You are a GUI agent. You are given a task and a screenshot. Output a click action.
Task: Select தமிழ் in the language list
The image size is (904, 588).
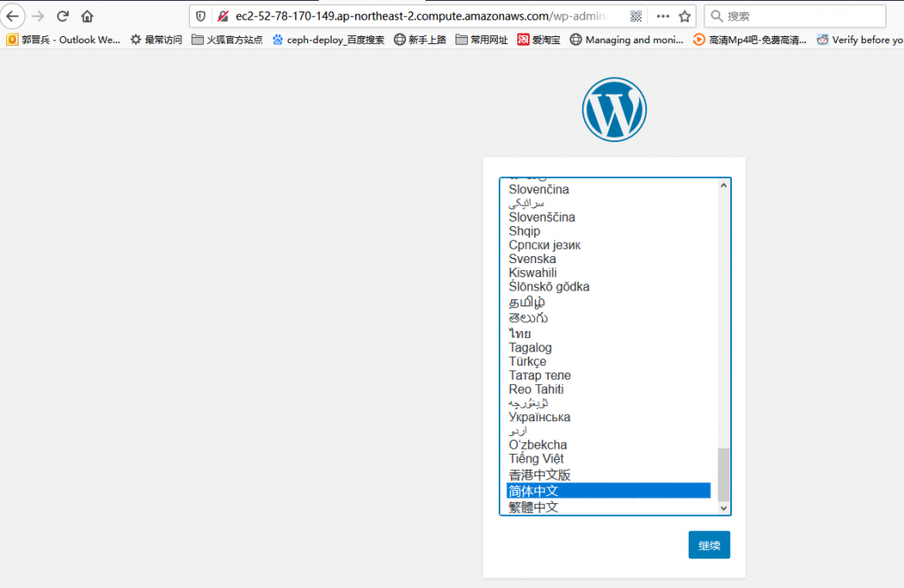coord(609,302)
